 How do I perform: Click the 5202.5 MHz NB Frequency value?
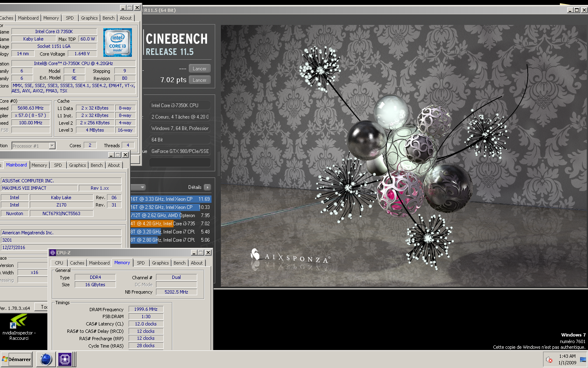[x=176, y=292]
